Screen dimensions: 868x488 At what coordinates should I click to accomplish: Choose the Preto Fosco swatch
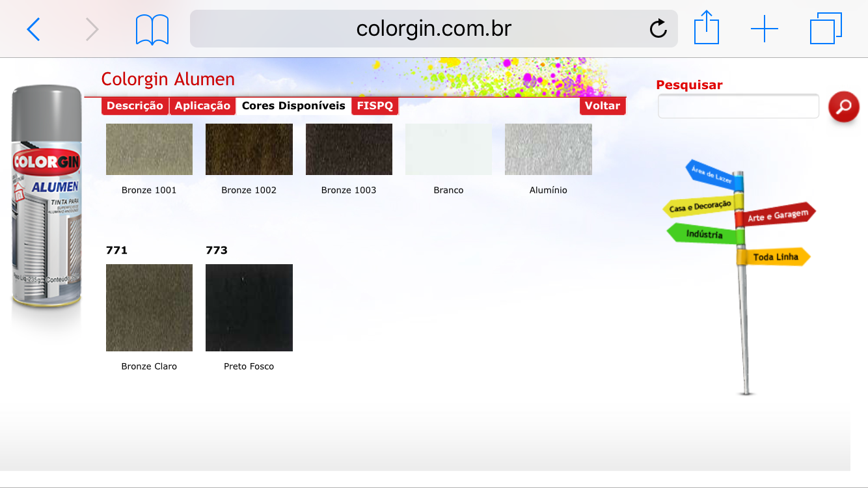249,308
